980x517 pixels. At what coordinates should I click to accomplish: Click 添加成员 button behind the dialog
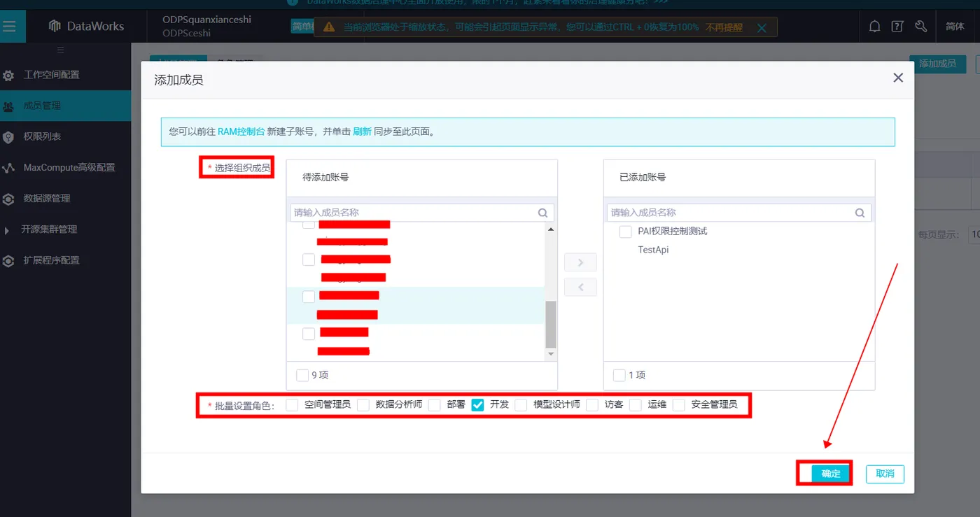pos(938,64)
